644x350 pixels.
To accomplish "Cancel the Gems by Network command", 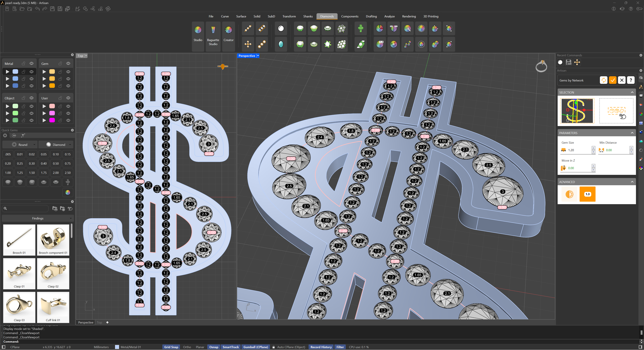I will click(622, 80).
